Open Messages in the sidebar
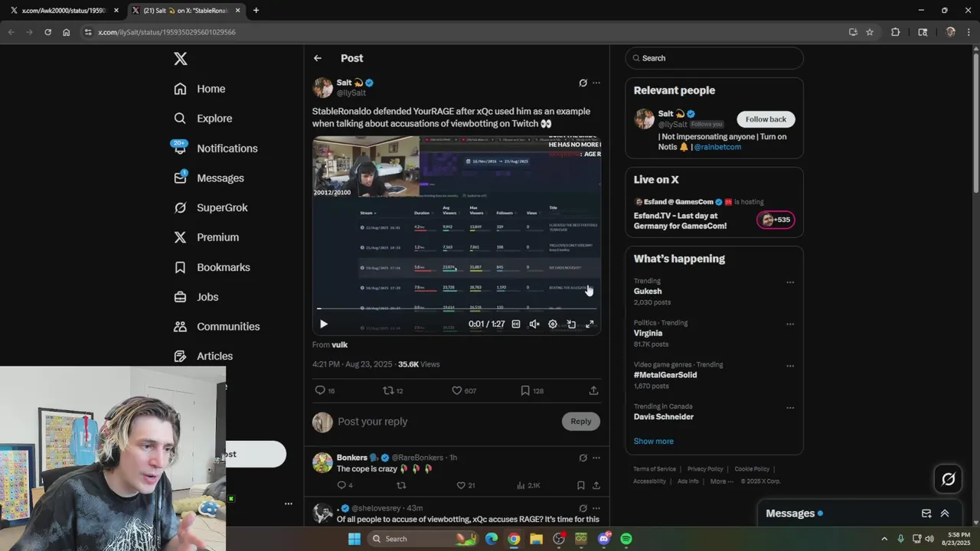 click(x=209, y=178)
